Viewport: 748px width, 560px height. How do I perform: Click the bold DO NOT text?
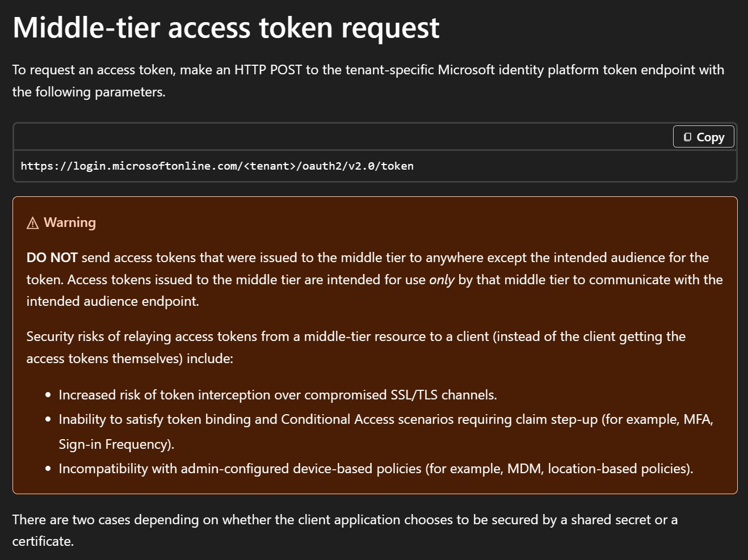click(x=52, y=258)
